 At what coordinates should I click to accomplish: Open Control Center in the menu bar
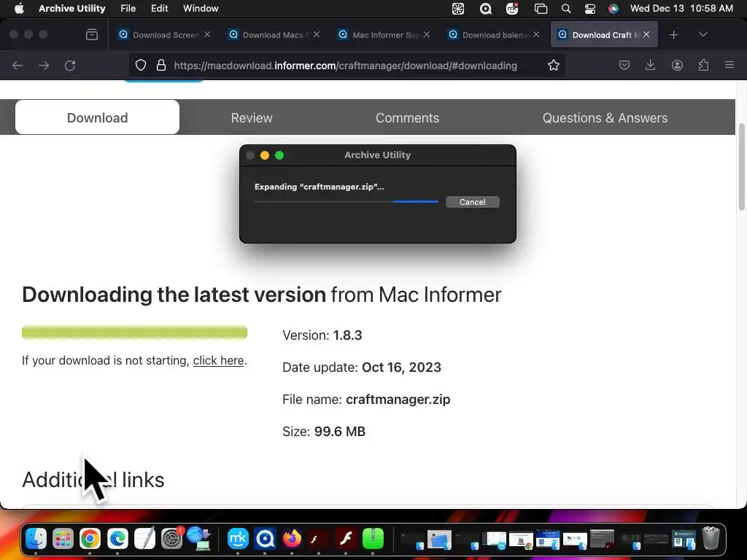(x=589, y=9)
